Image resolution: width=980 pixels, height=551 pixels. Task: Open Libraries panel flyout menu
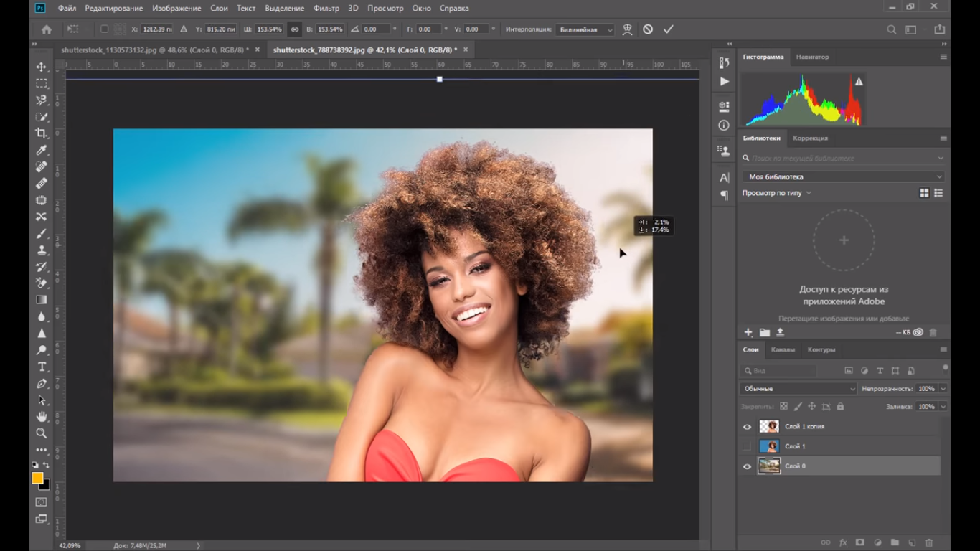[943, 138]
